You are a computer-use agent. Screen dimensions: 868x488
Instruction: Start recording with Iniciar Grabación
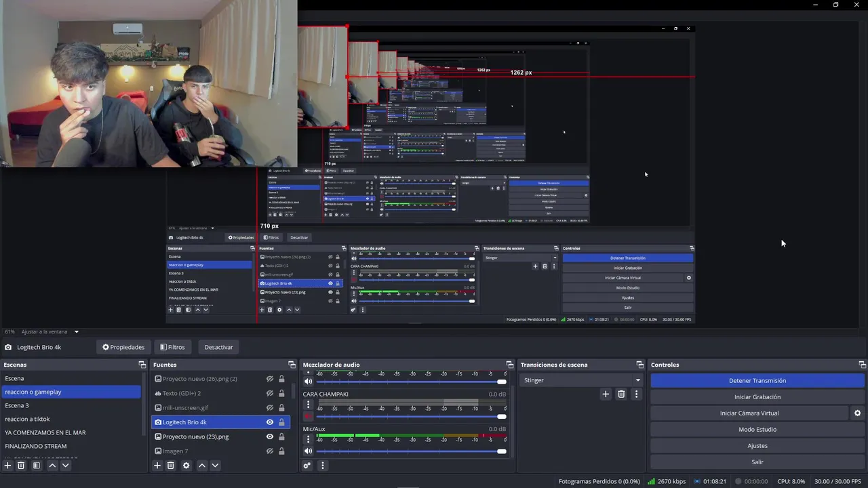[757, 396]
